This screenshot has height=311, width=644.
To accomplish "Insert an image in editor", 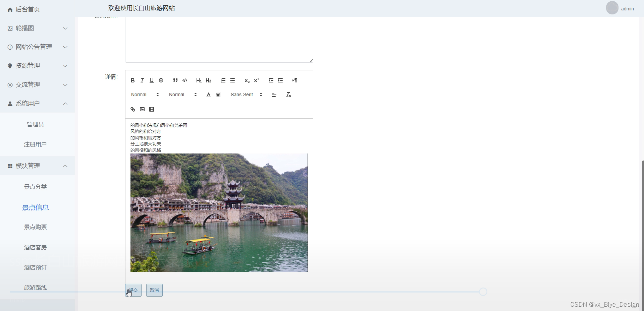I will click(x=142, y=109).
